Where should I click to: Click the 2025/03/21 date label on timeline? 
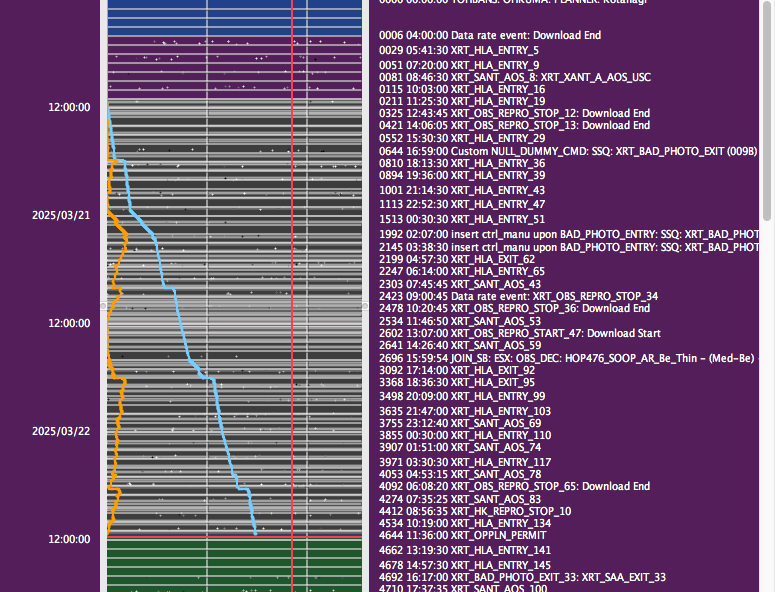point(61,215)
